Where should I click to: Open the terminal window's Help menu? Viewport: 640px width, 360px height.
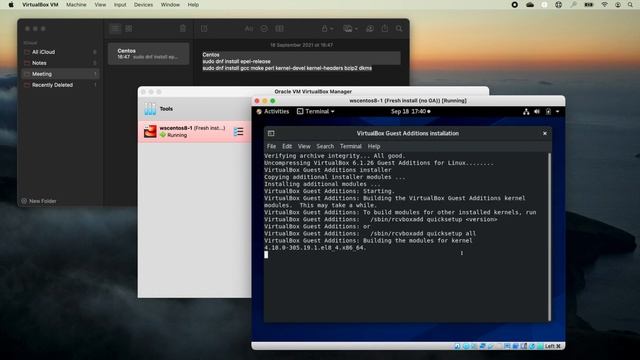[374, 146]
